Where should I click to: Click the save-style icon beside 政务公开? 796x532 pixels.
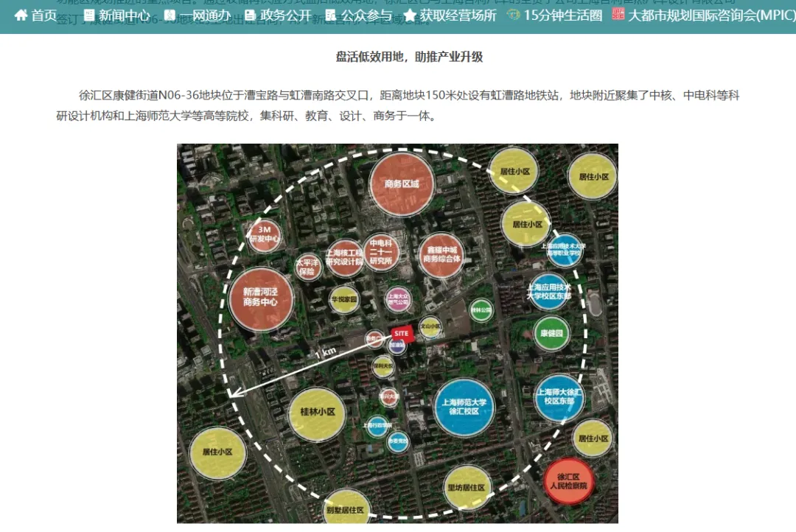point(250,15)
